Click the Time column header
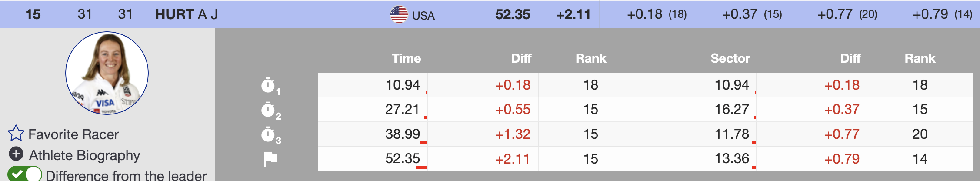Image resolution: width=980 pixels, height=181 pixels. coord(406,58)
